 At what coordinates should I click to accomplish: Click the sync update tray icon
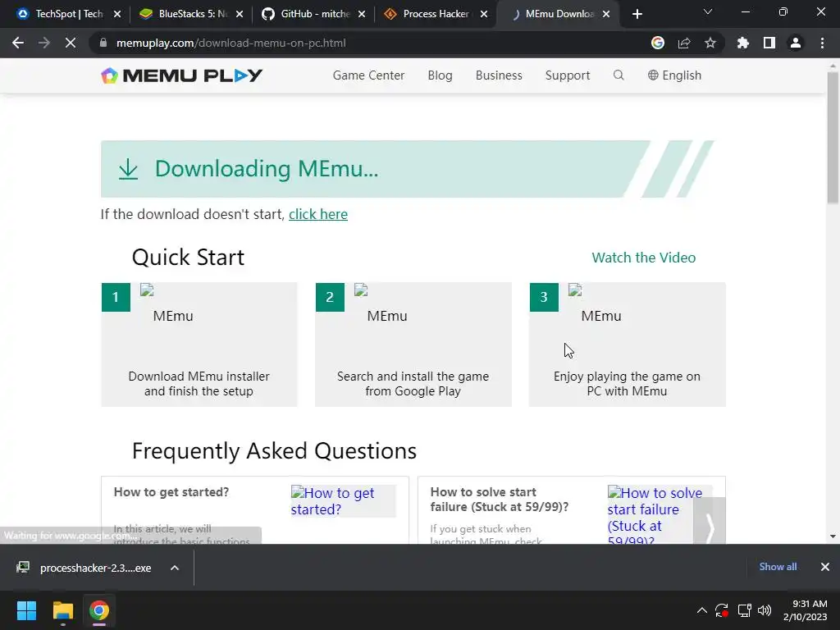pyautogui.click(x=722, y=610)
